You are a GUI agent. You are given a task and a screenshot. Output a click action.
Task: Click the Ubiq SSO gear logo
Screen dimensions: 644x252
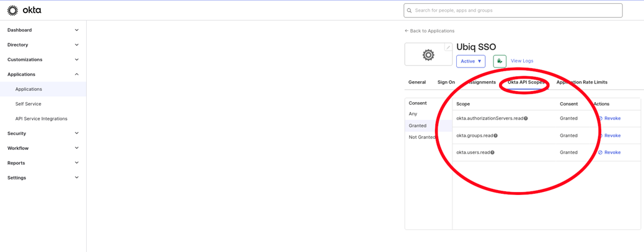coord(428,54)
